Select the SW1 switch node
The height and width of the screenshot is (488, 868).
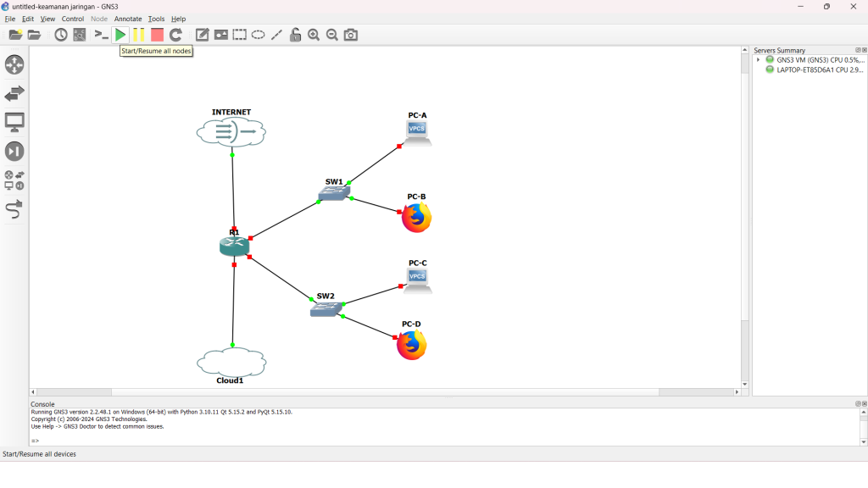coord(334,194)
